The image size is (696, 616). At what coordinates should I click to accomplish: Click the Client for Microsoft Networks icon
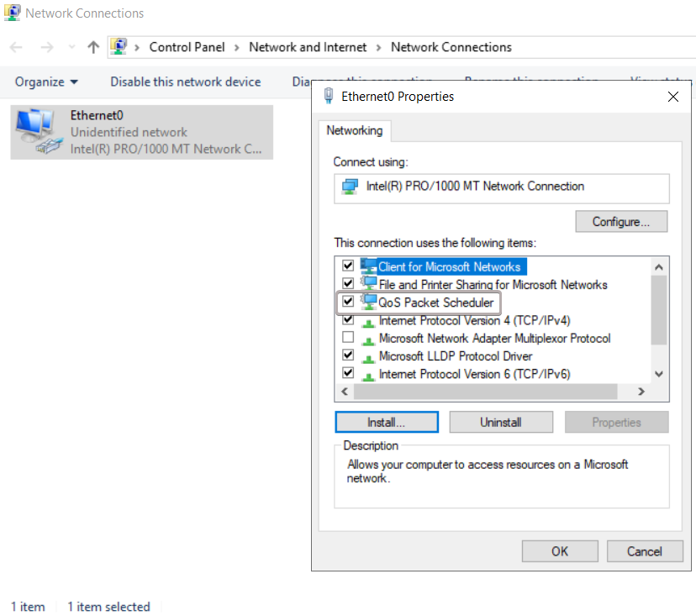click(369, 266)
